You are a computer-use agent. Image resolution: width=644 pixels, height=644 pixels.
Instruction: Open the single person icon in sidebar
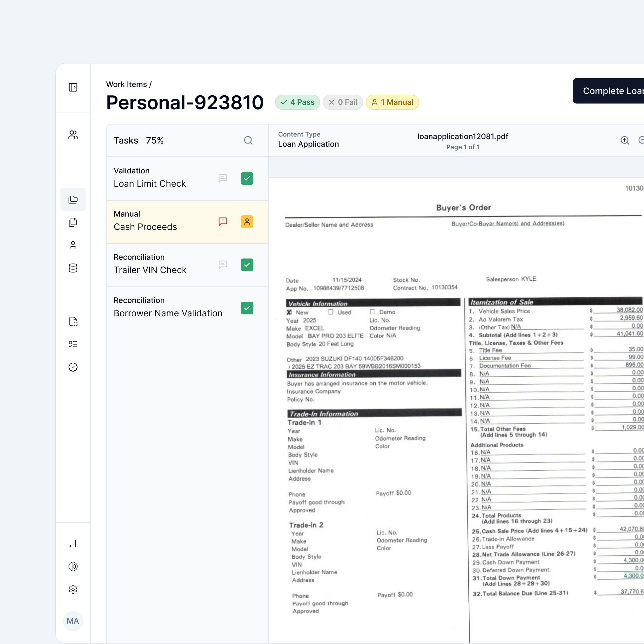pyautogui.click(x=73, y=245)
